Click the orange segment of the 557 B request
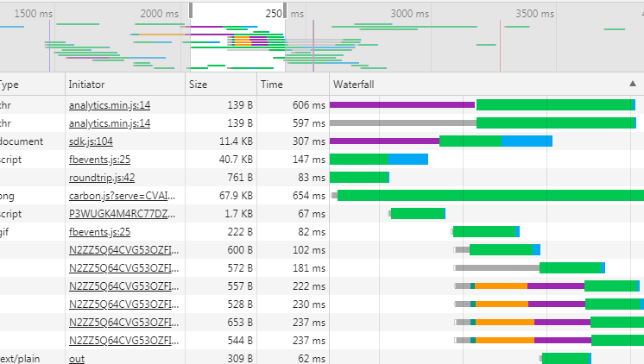The height and width of the screenshot is (364, 644). click(x=501, y=286)
